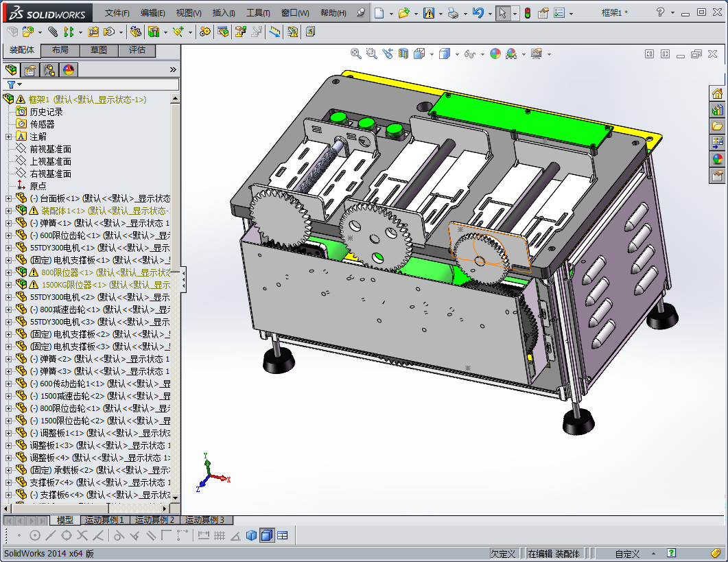Click the Print icon
Screen dimensions: 728x562
point(453,13)
